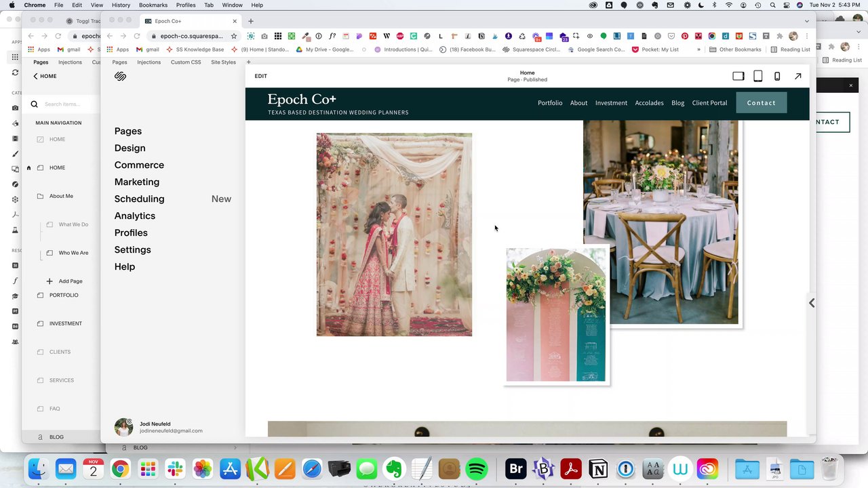The image size is (868, 488).
Task: Open Marketing in Squarespace menu
Action: click(137, 182)
